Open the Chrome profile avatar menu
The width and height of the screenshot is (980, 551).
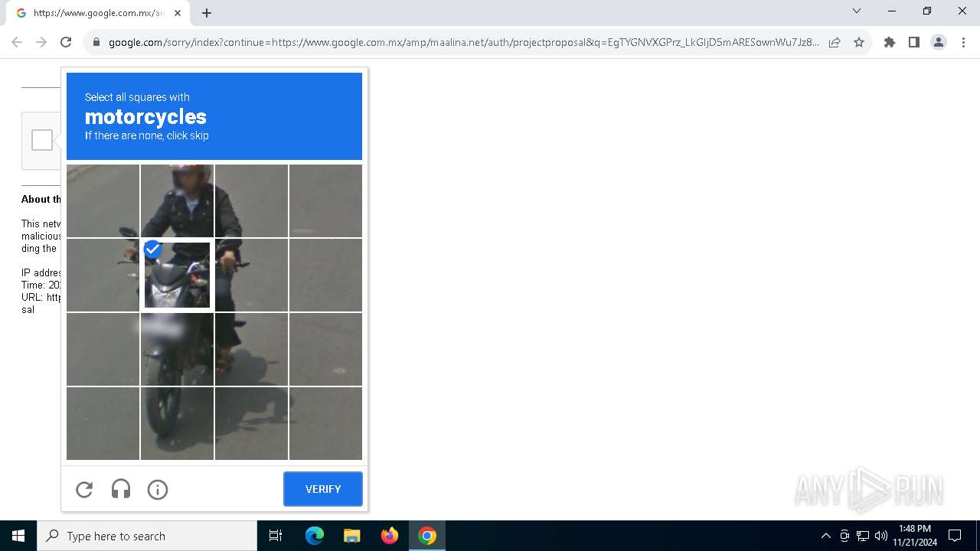click(938, 42)
